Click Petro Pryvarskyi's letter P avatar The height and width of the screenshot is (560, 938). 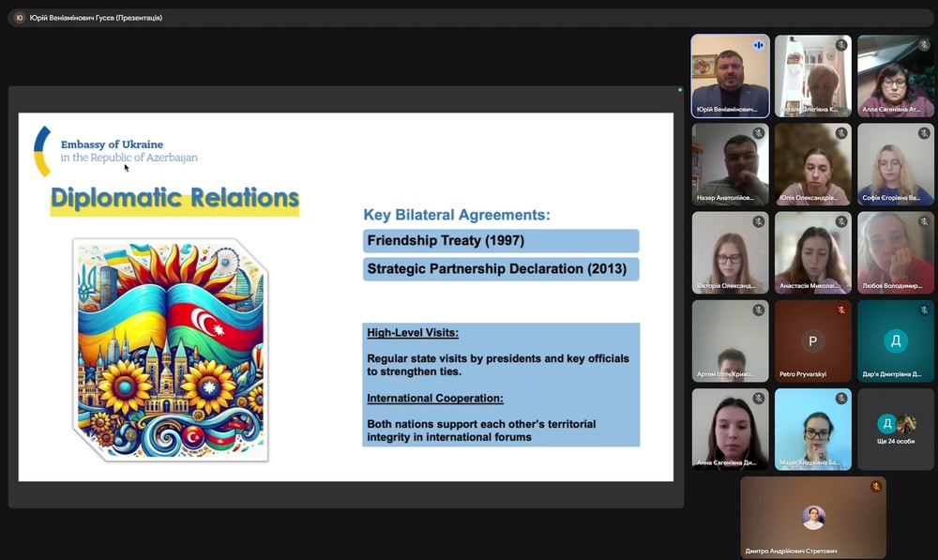812,341
